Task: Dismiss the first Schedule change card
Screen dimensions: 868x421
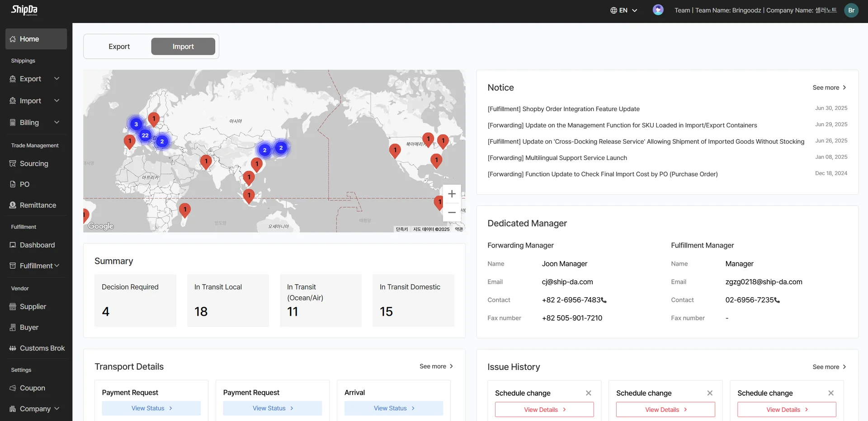Action: 588,393
